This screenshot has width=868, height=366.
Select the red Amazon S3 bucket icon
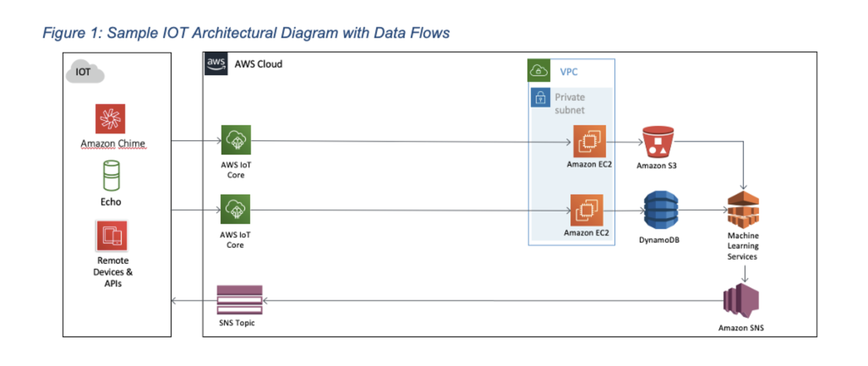658,142
